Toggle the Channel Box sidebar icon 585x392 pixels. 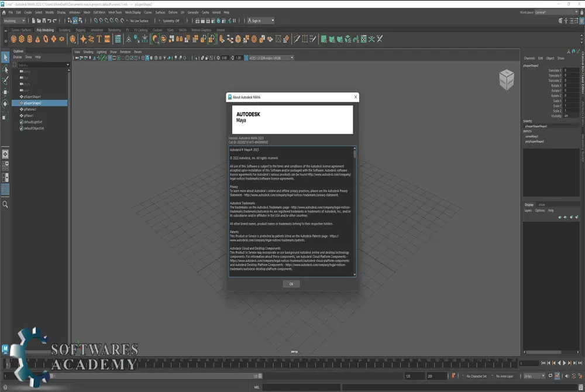(x=582, y=21)
